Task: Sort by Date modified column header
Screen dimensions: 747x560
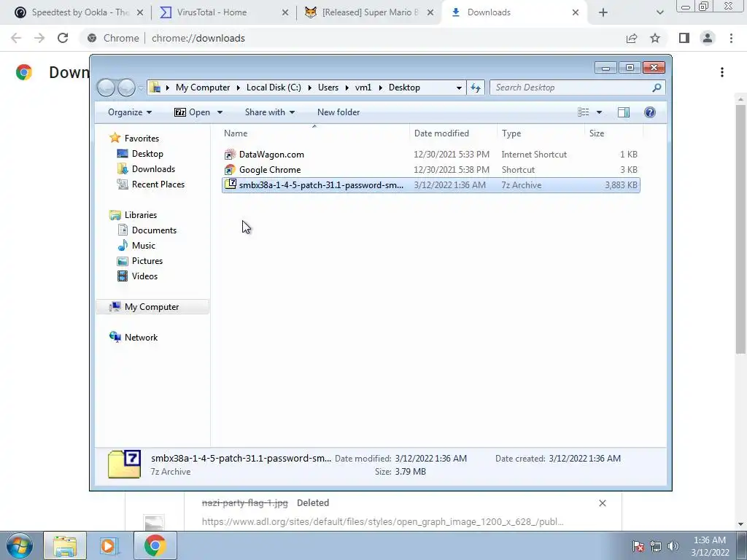Action: (x=452, y=133)
